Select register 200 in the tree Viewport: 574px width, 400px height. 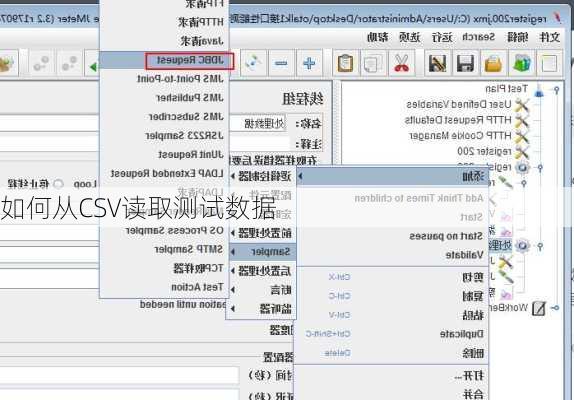point(484,151)
